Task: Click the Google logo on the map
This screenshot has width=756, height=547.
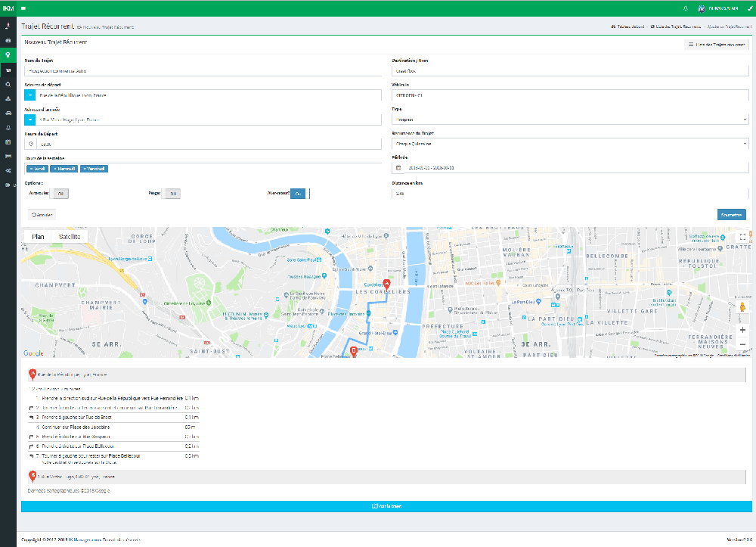Action: pos(33,353)
